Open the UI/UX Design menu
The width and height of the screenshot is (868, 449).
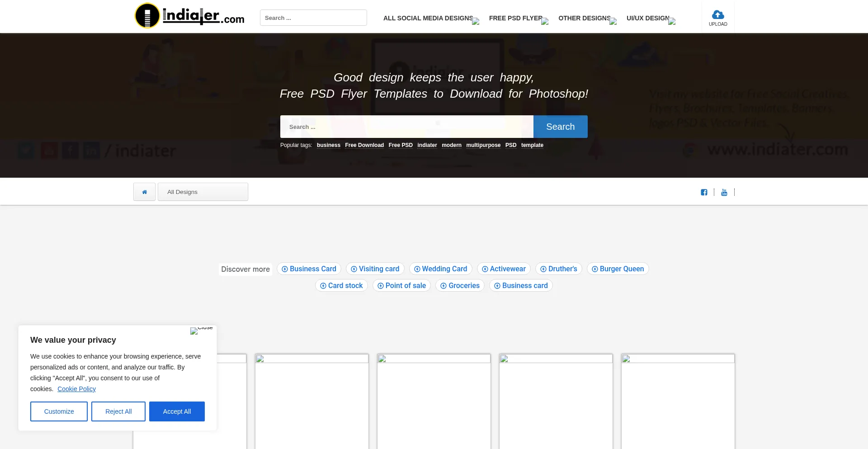(650, 18)
